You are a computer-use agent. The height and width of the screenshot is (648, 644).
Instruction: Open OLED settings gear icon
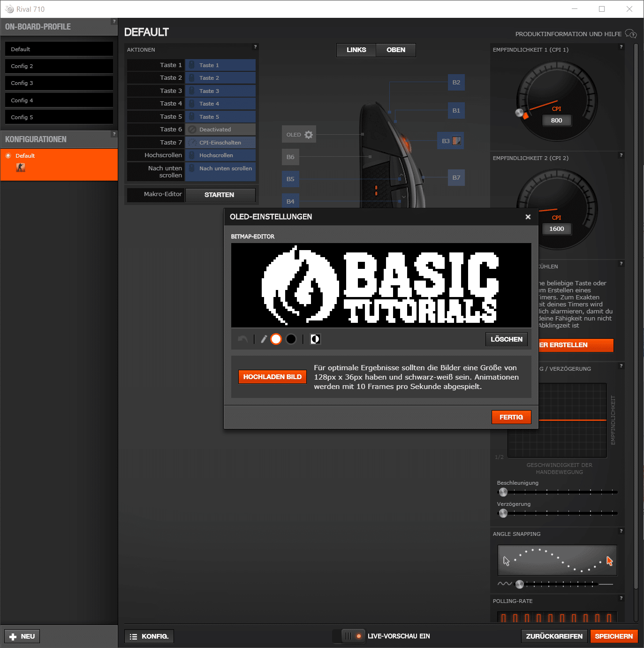[x=308, y=135]
